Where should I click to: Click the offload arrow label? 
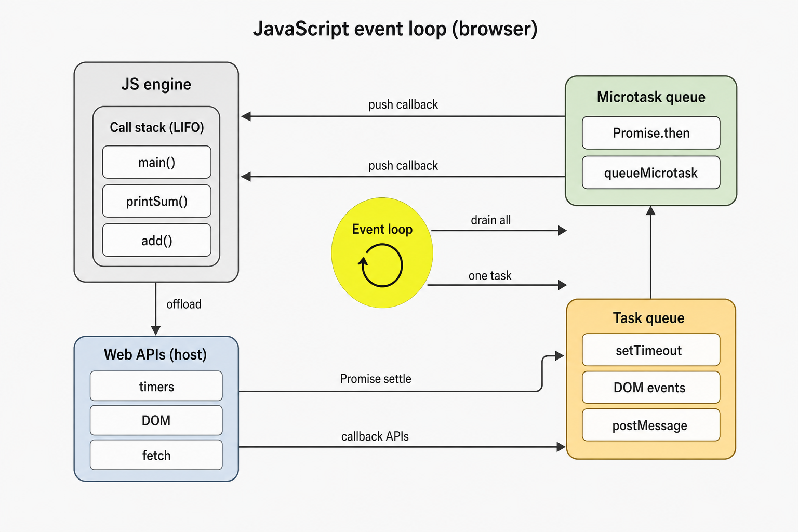coord(184,304)
